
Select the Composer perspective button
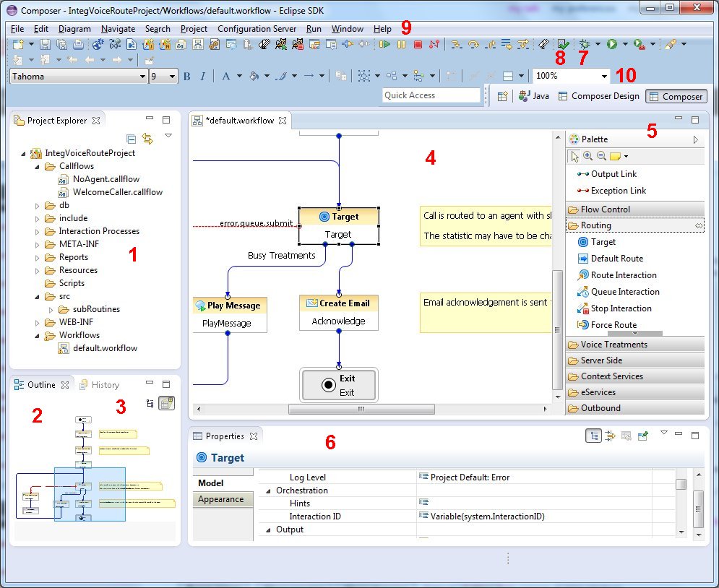tap(676, 96)
